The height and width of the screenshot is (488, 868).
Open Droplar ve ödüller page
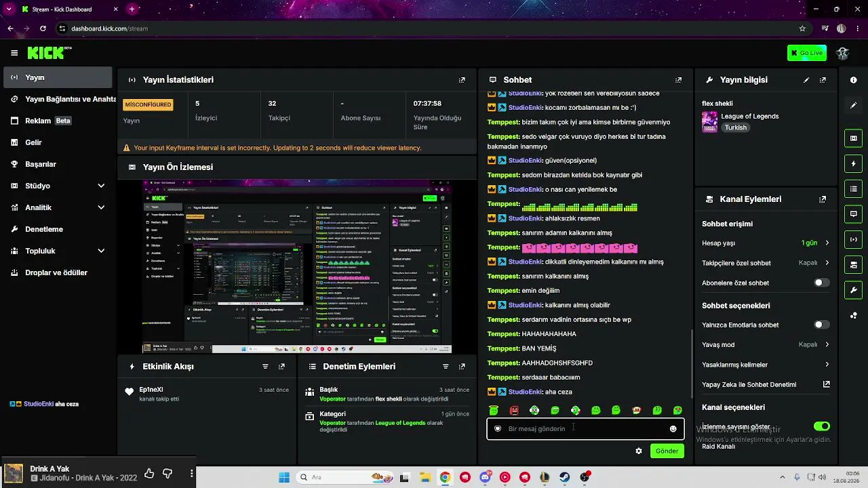(58, 272)
